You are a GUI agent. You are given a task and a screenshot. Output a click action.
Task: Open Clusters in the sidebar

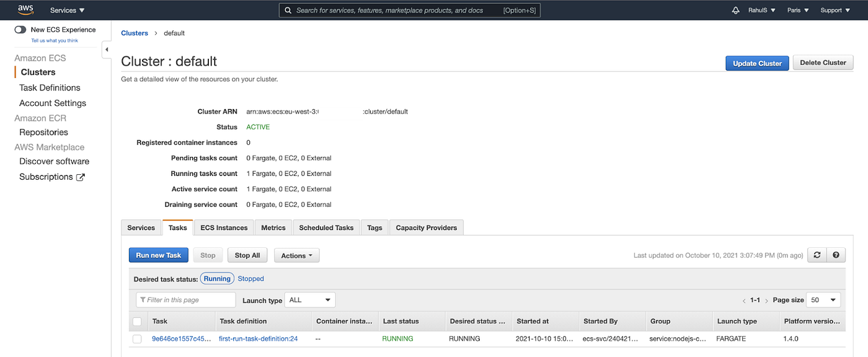(38, 72)
